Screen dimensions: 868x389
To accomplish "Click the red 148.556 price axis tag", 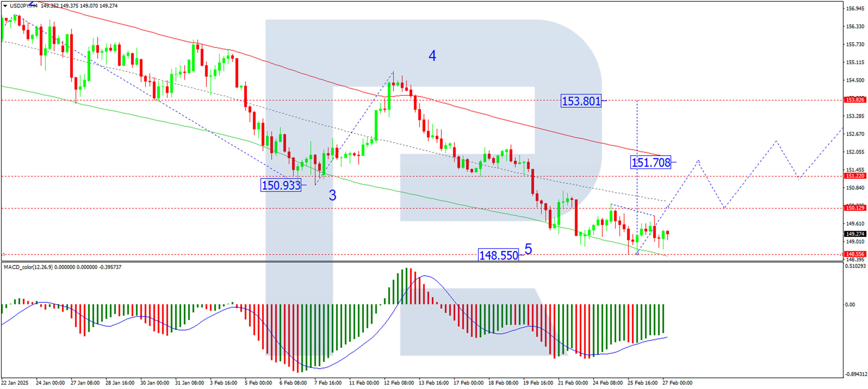I will pos(855,254).
